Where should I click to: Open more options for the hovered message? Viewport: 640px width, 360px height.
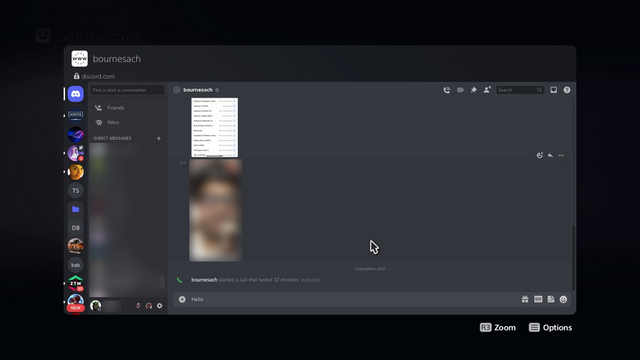[x=561, y=155]
